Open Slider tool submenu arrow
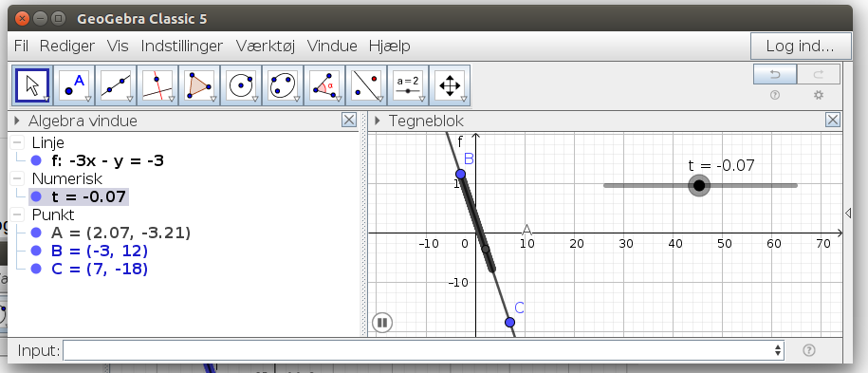The width and height of the screenshot is (868, 373). [x=422, y=100]
